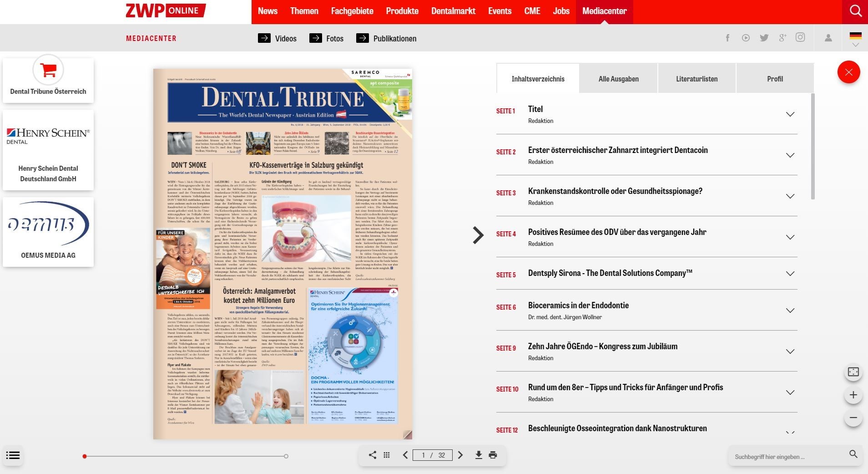
Task: Expand the Seite 10 Rund um den 8er entry
Action: coord(790,392)
